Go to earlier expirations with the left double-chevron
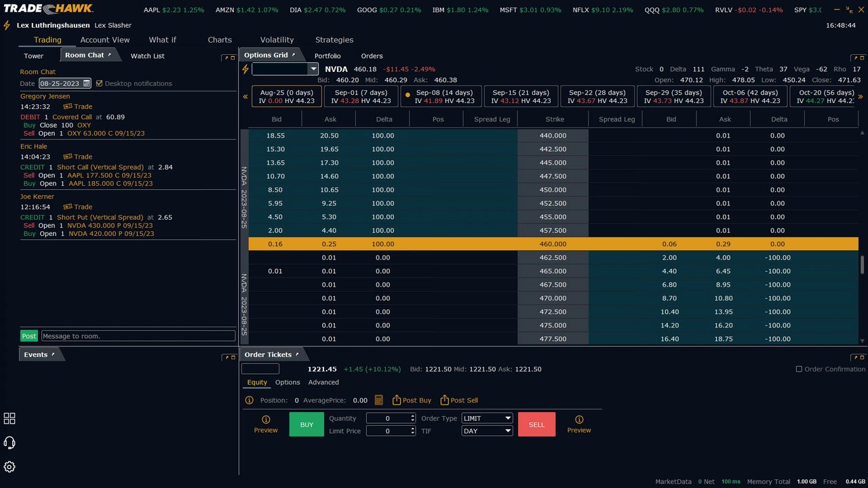Viewport: 868px width, 488px height. coord(245,96)
